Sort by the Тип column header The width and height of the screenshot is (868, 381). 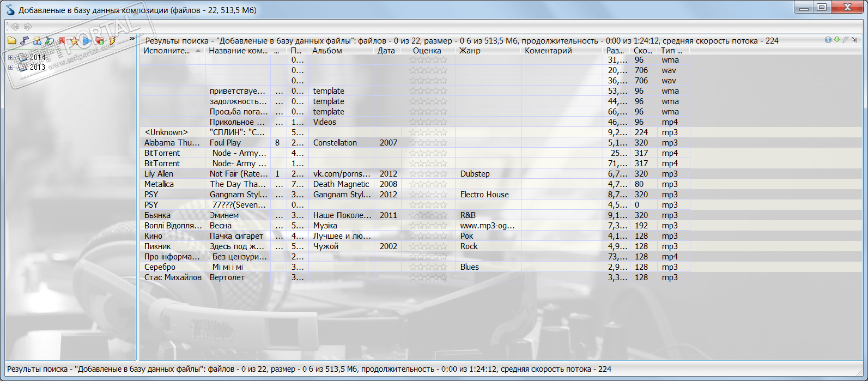point(674,51)
